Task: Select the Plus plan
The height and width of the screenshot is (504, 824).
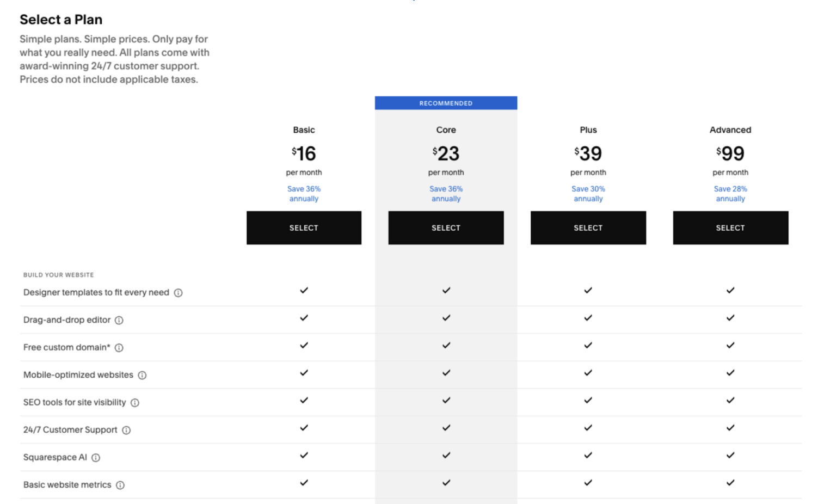Action: (588, 228)
